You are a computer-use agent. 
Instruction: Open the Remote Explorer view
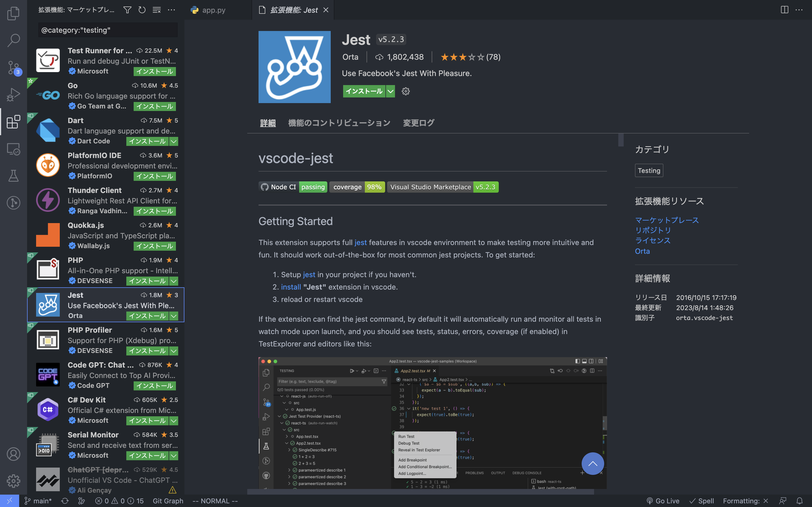(14, 149)
